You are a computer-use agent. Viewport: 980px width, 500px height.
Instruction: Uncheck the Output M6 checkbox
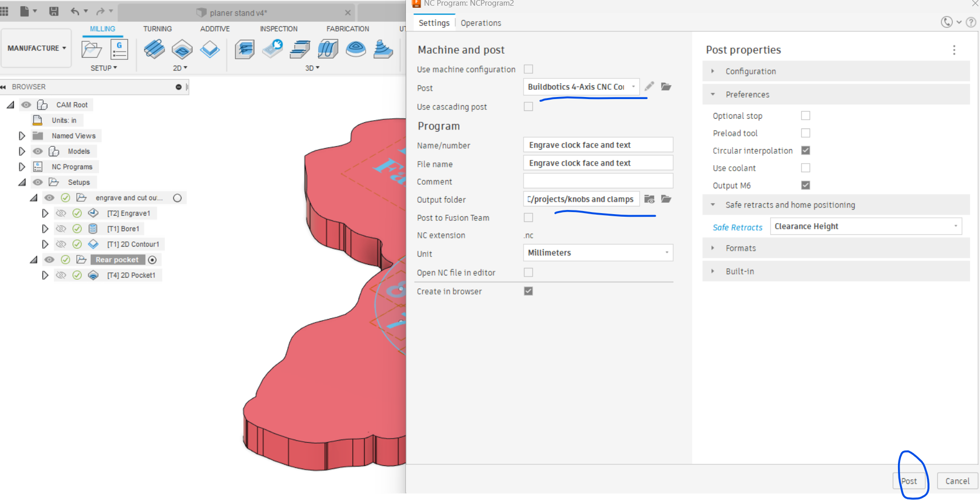pos(806,185)
